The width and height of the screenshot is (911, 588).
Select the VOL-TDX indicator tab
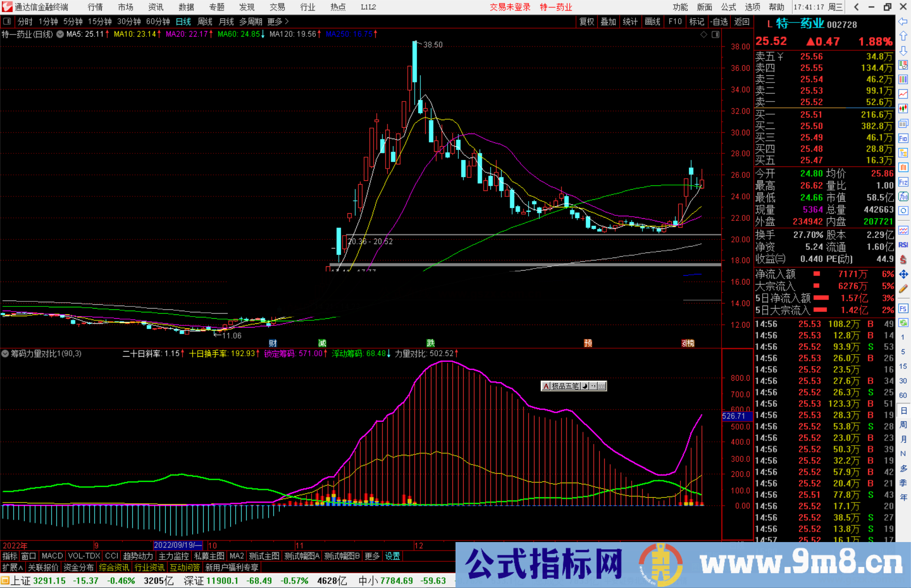coord(84,556)
